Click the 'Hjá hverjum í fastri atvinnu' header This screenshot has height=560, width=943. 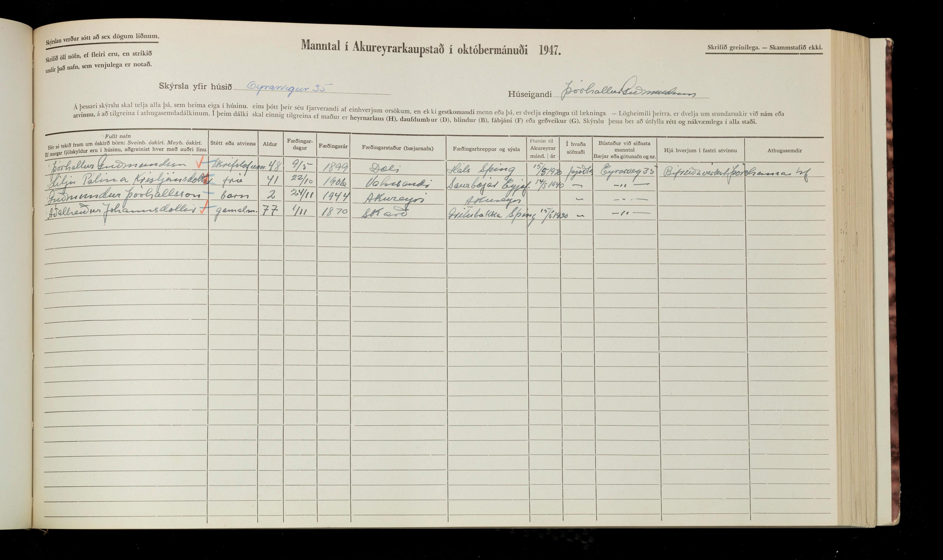click(700, 150)
